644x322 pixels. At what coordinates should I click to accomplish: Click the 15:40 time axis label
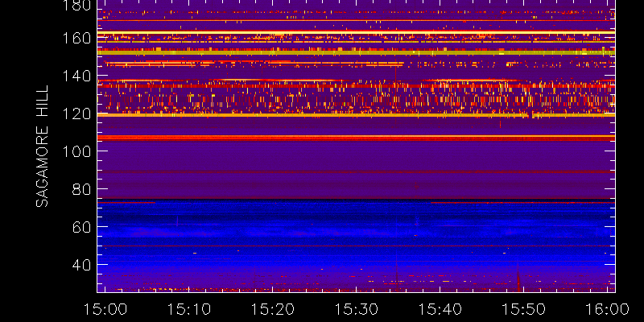coord(440,309)
